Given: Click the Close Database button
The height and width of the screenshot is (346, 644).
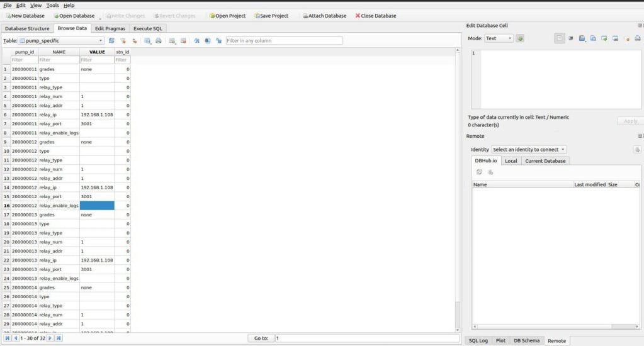Looking at the screenshot, I should [x=376, y=16].
